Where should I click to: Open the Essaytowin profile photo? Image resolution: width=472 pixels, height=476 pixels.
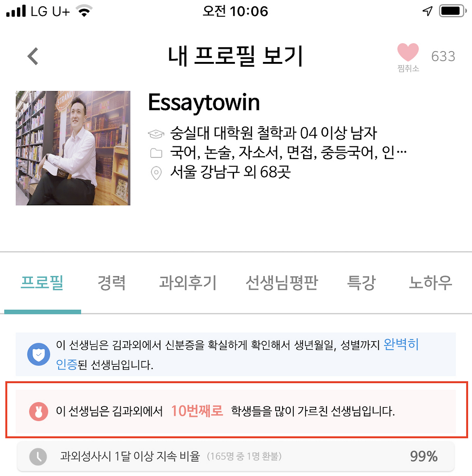73,148
